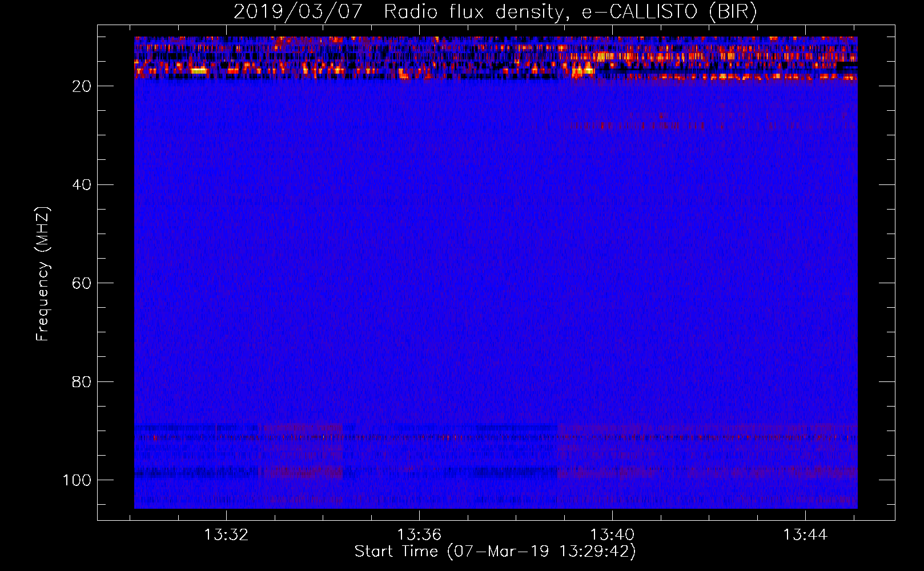
Task: Click the '13:40' time tick label
Action: [612, 535]
